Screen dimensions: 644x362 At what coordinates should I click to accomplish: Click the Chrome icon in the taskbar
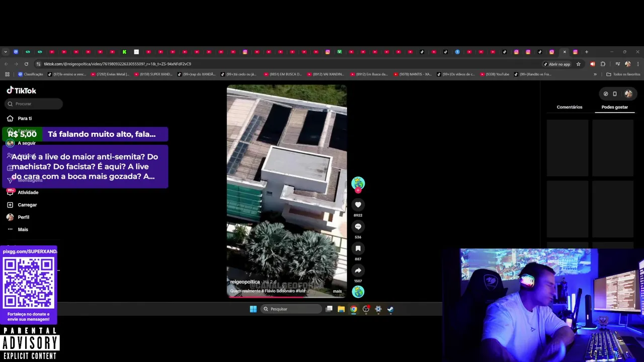pyautogui.click(x=354, y=309)
